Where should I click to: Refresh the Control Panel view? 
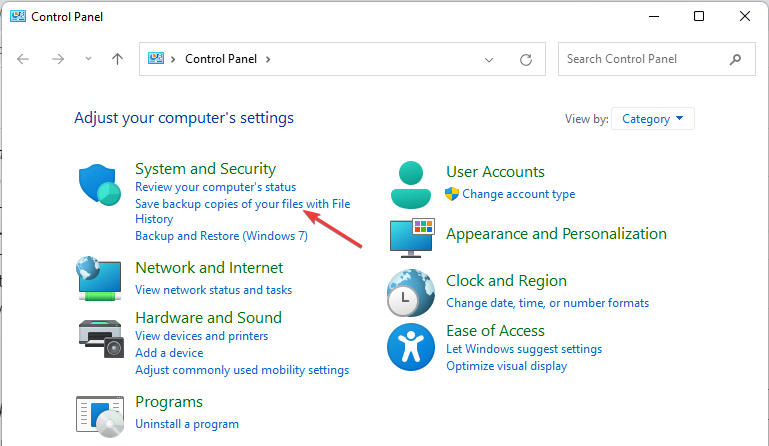pos(526,59)
